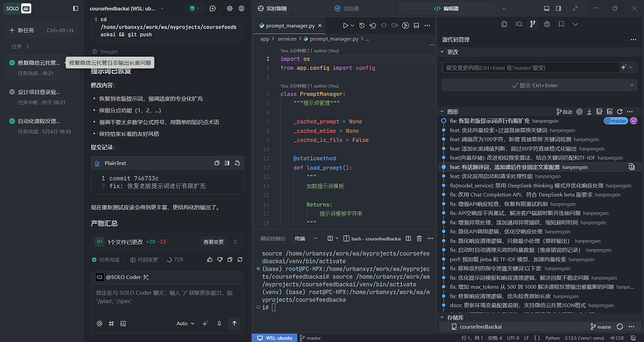Expand the changed files list chevrons
Image resolution: width=644 pixels, height=342 pixels.
pos(235,242)
